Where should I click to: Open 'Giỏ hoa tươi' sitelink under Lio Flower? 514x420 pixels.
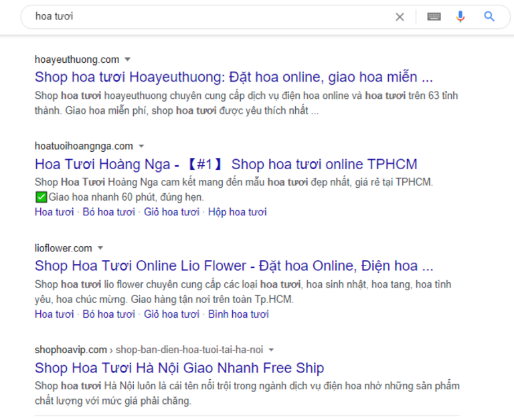click(171, 314)
